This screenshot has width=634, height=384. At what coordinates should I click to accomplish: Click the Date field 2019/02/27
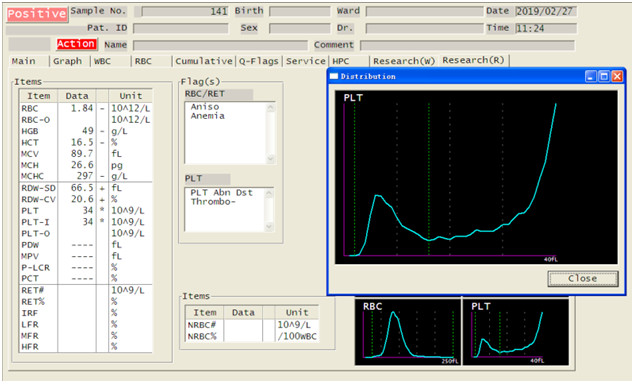coord(546,11)
